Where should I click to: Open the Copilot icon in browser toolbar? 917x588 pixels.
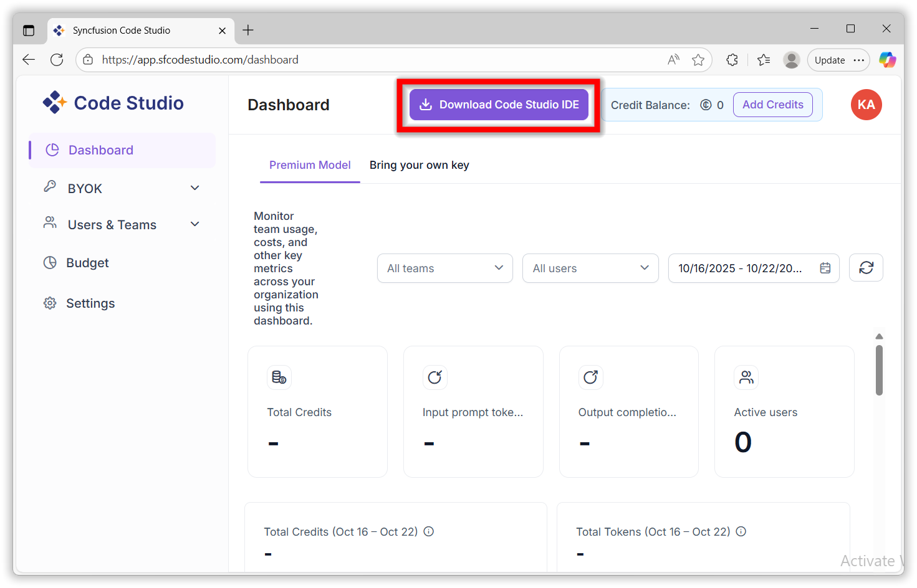pyautogui.click(x=887, y=59)
